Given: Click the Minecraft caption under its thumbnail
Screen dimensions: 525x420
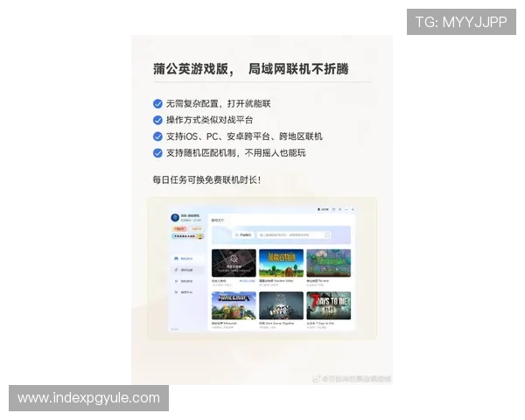Looking at the screenshot, I should click(x=224, y=323).
